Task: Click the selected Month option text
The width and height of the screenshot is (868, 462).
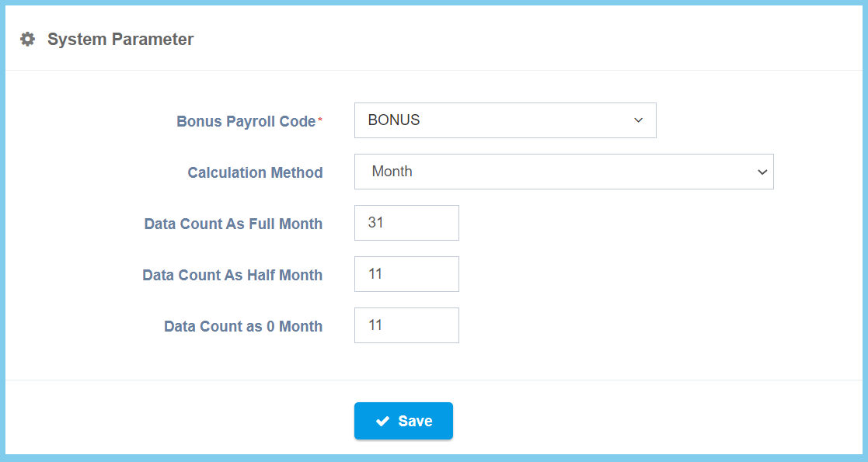Action: coord(392,172)
